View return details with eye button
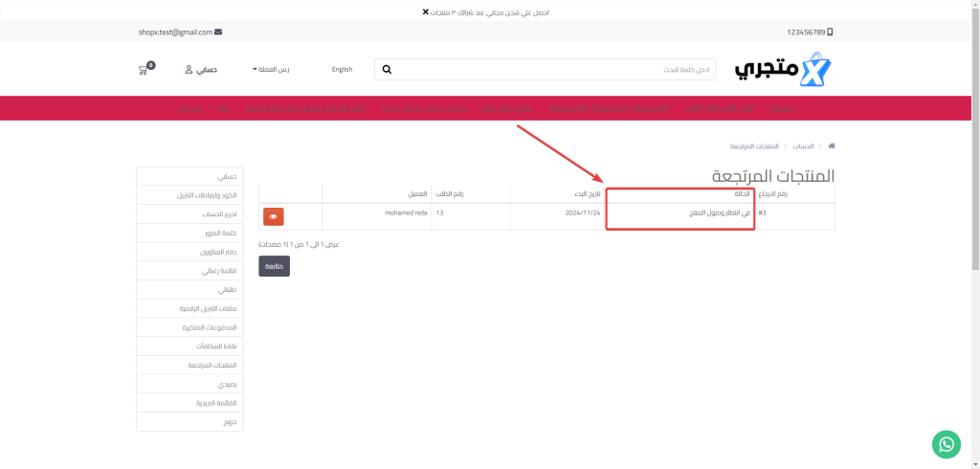Image resolution: width=980 pixels, height=469 pixels. pos(273,216)
